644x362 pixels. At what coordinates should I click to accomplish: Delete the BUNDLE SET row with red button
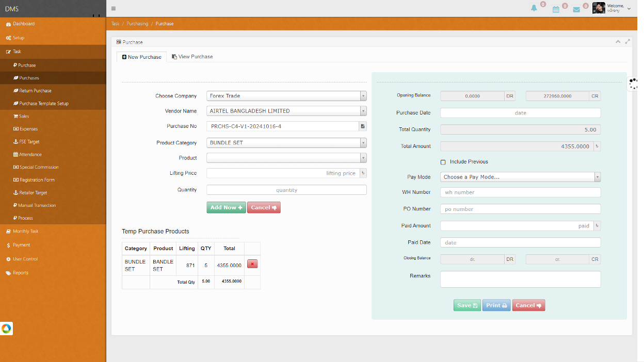252,265
